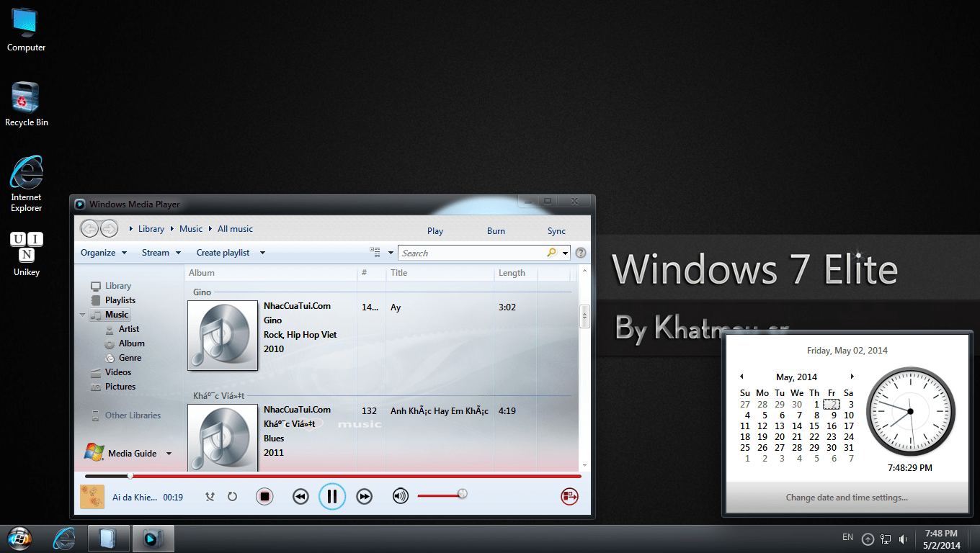
Task: Click the May, 2014 calendar header
Action: [796, 377]
